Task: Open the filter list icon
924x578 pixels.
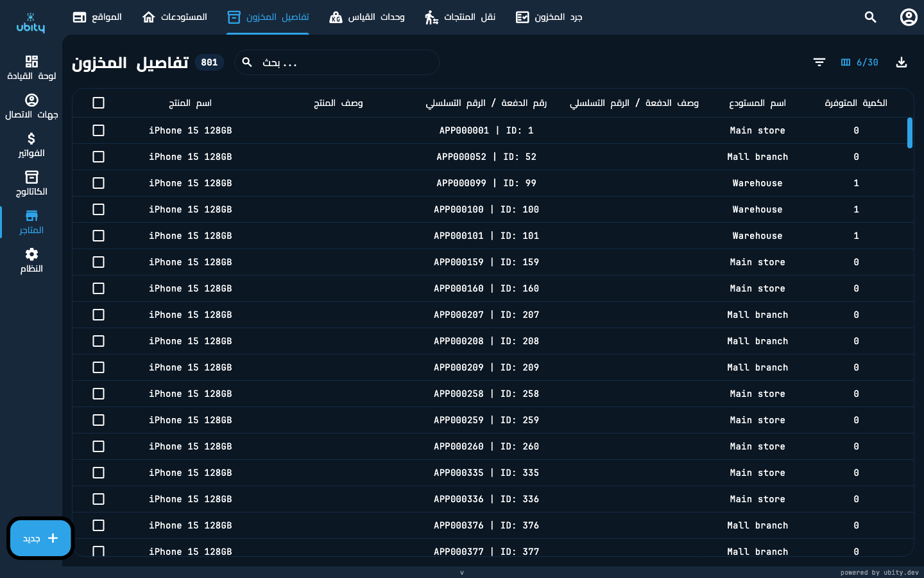Action: (x=819, y=62)
